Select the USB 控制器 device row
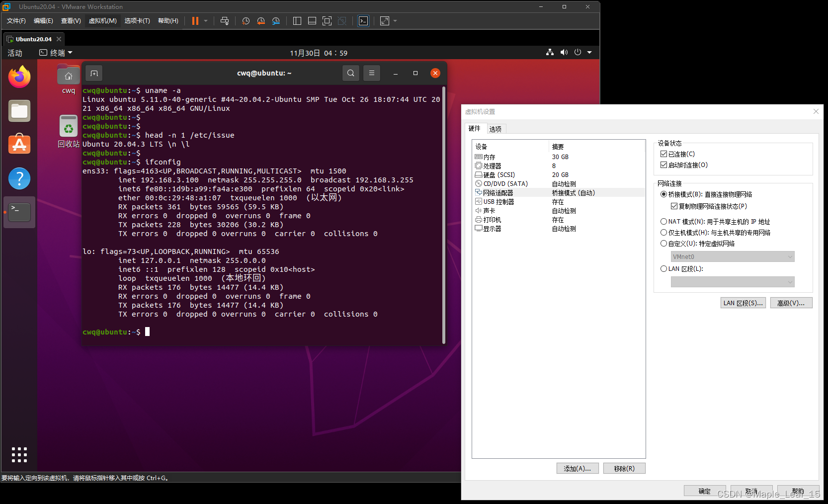Screen dimensions: 828x504 click(x=559, y=202)
